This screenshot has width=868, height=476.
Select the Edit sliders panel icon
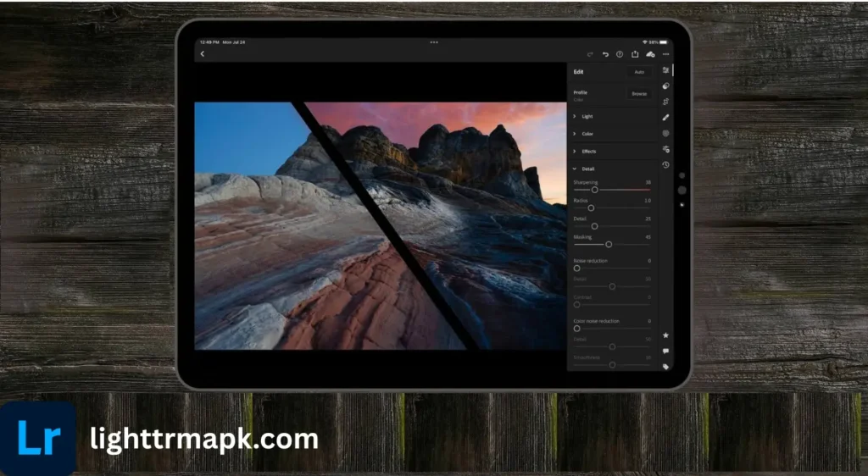(x=666, y=70)
